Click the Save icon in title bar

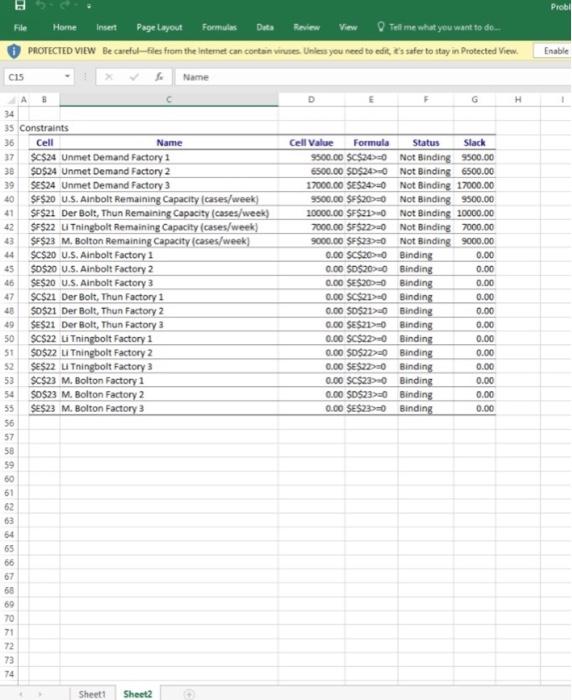[20, 5]
